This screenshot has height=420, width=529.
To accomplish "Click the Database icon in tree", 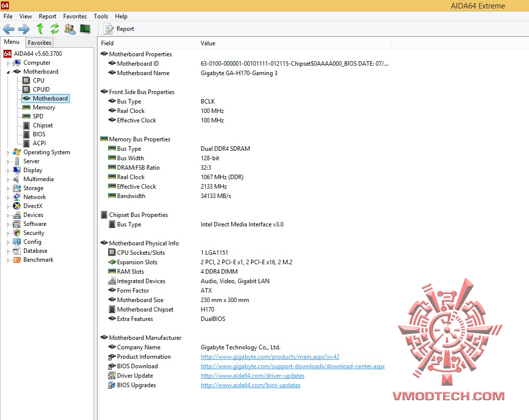I will 17,251.
